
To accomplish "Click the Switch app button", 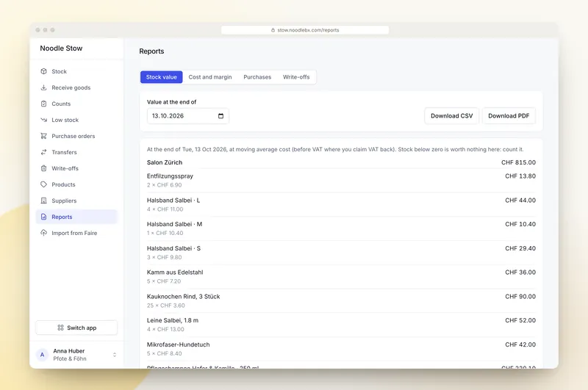I will click(76, 328).
